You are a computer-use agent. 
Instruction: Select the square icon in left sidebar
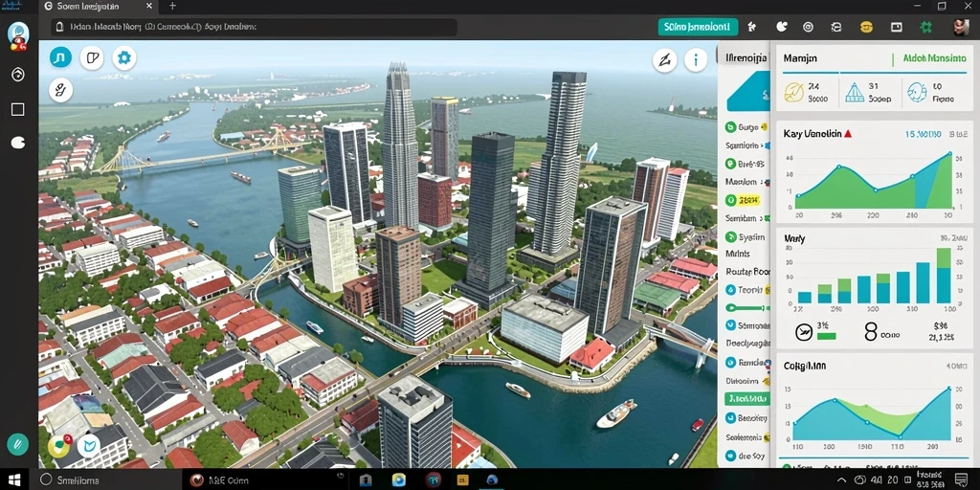click(x=18, y=110)
